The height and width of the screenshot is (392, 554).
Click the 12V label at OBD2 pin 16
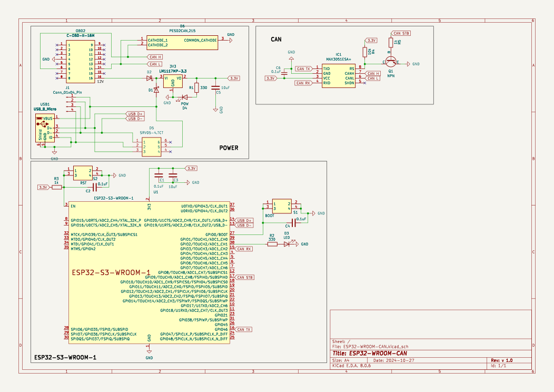point(101,81)
